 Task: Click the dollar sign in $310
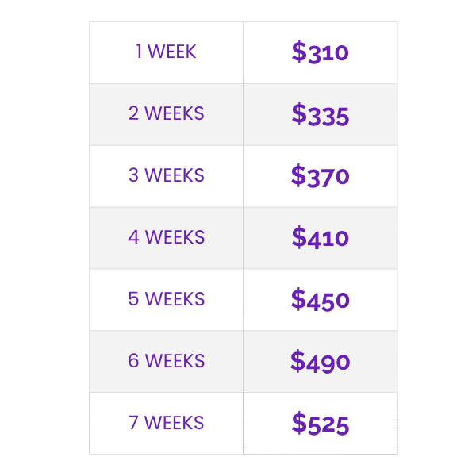pyautogui.click(x=298, y=52)
